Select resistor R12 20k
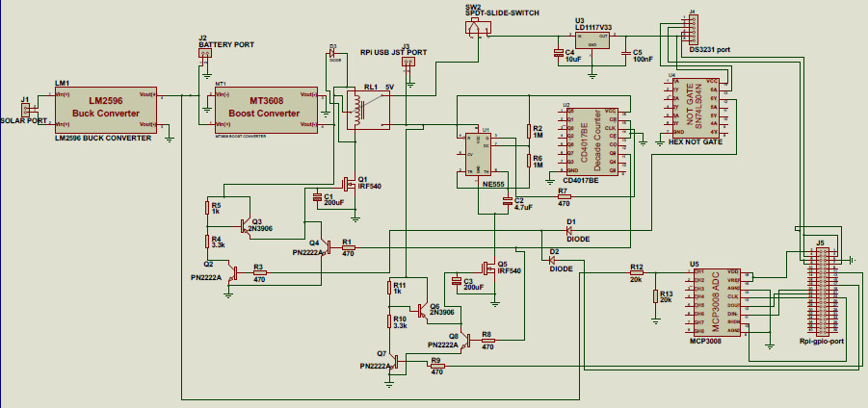This screenshot has width=868, height=408. [637, 272]
